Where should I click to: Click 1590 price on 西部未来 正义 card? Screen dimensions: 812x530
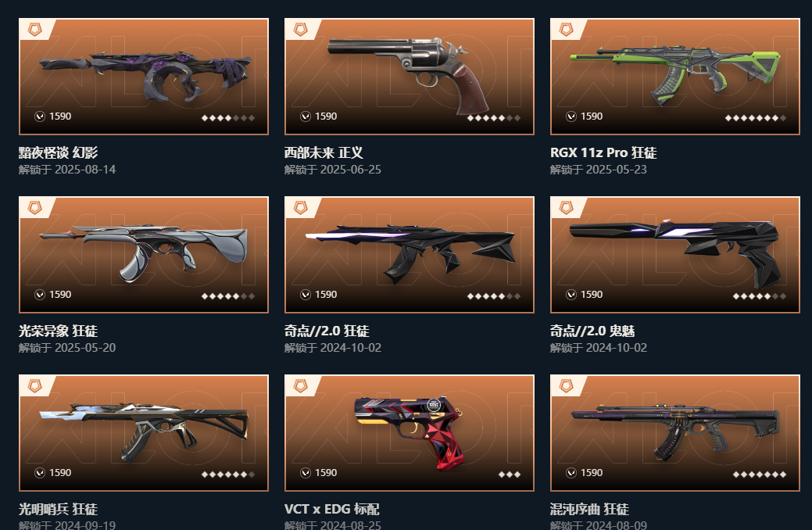pyautogui.click(x=326, y=116)
